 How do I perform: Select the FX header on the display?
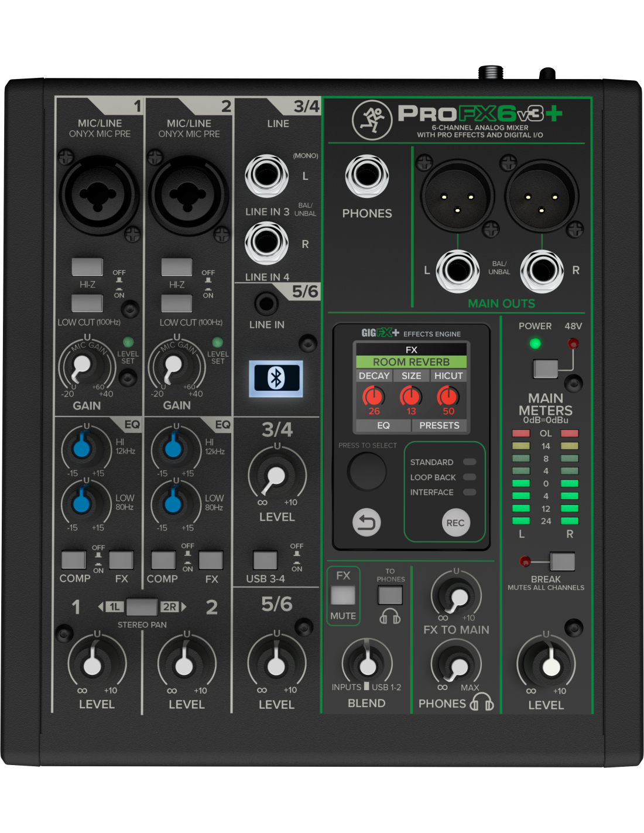pos(412,350)
